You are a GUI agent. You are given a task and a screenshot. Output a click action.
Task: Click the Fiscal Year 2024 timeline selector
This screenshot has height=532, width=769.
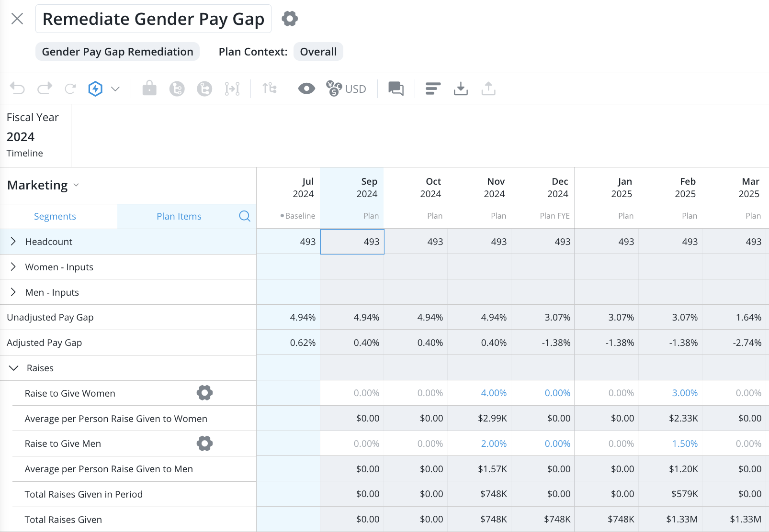click(35, 135)
